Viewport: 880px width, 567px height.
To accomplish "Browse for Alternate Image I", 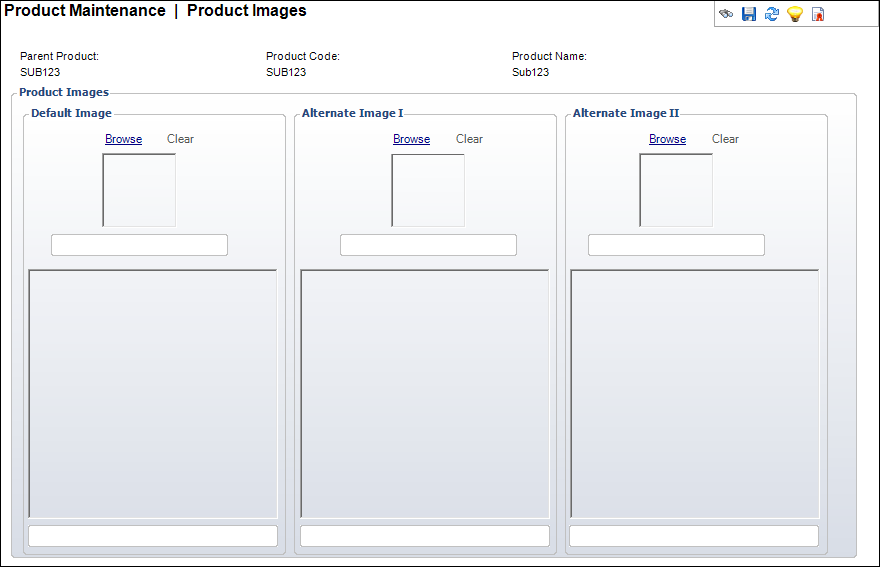I will point(411,139).
